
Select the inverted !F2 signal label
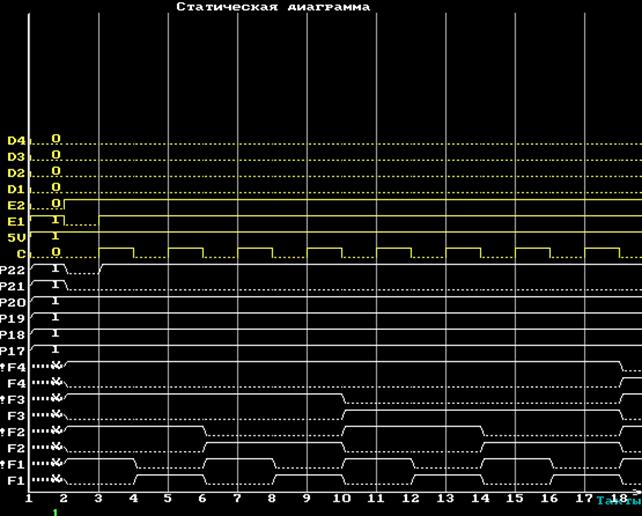[13, 432]
